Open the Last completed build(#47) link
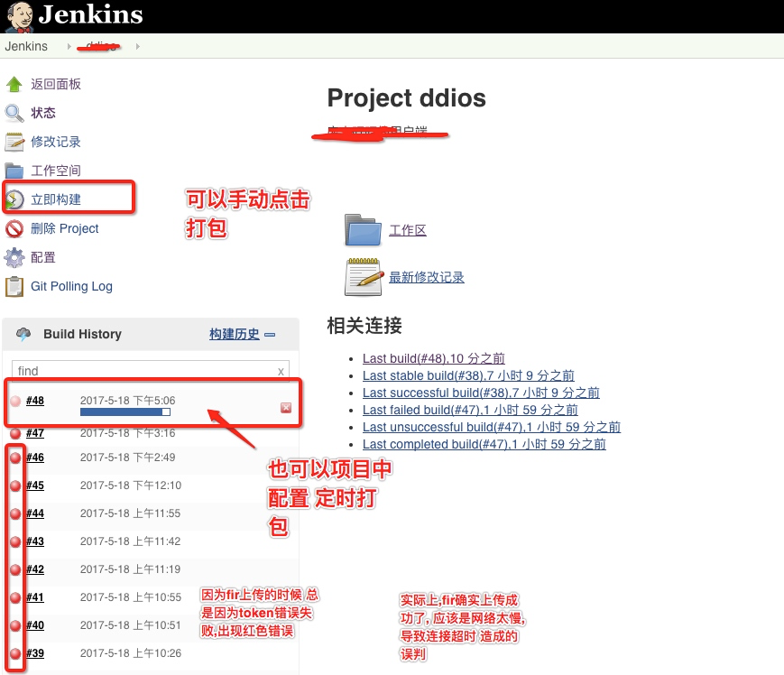Screen dimensions: 784x675 coord(484,444)
